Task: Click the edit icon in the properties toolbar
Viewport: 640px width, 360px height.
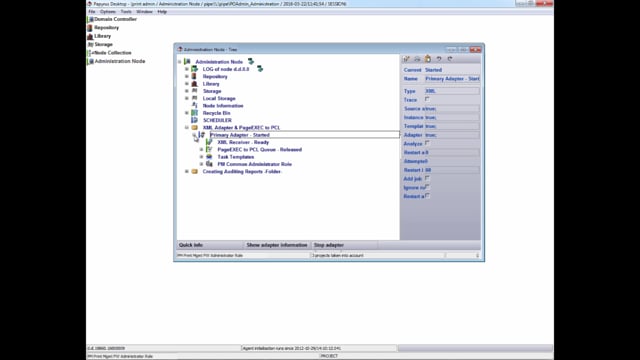Action: tap(407, 59)
